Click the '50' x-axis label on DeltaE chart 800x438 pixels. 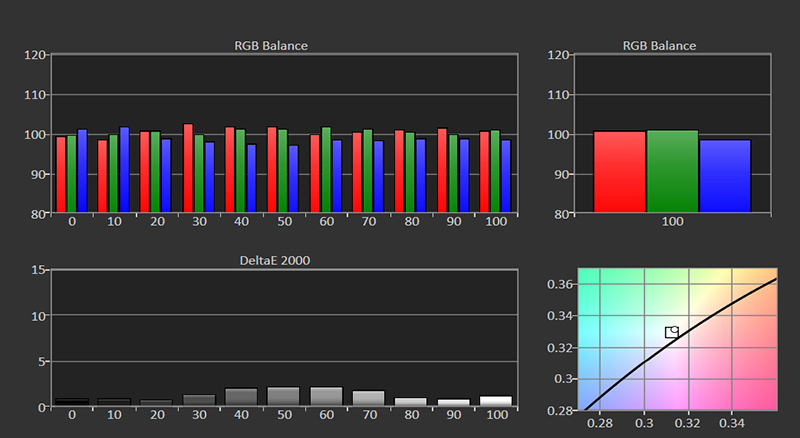tap(284, 415)
